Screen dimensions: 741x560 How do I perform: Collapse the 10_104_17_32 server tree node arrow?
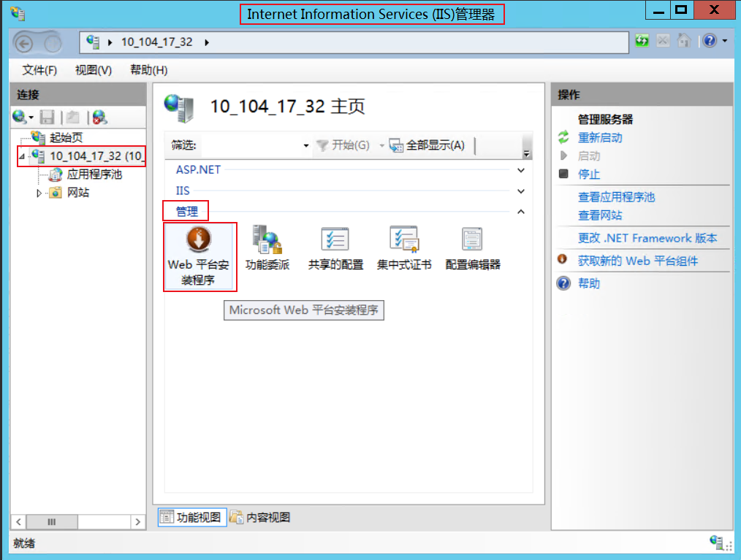(22, 156)
